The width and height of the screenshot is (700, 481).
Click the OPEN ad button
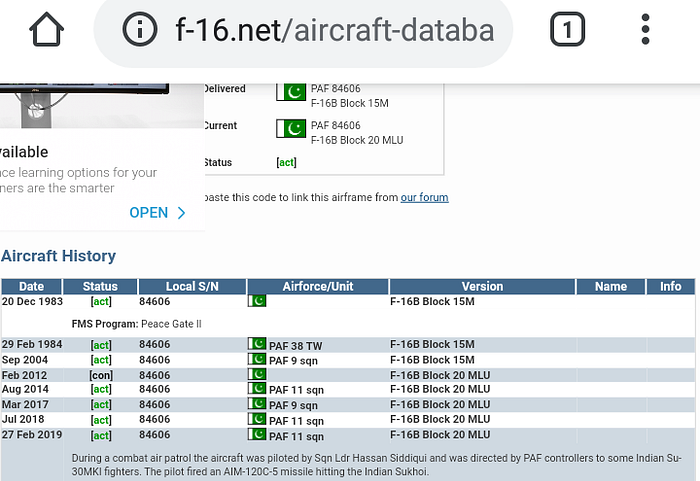(149, 213)
